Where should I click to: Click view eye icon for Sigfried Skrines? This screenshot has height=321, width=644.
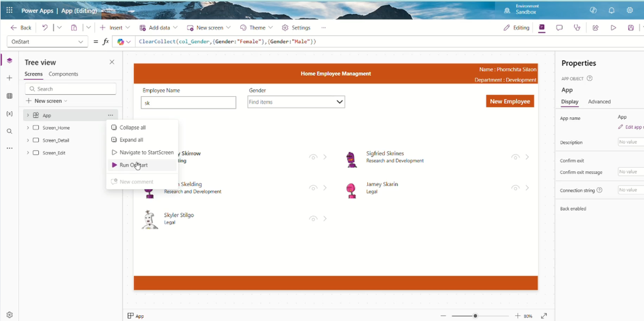(x=516, y=157)
